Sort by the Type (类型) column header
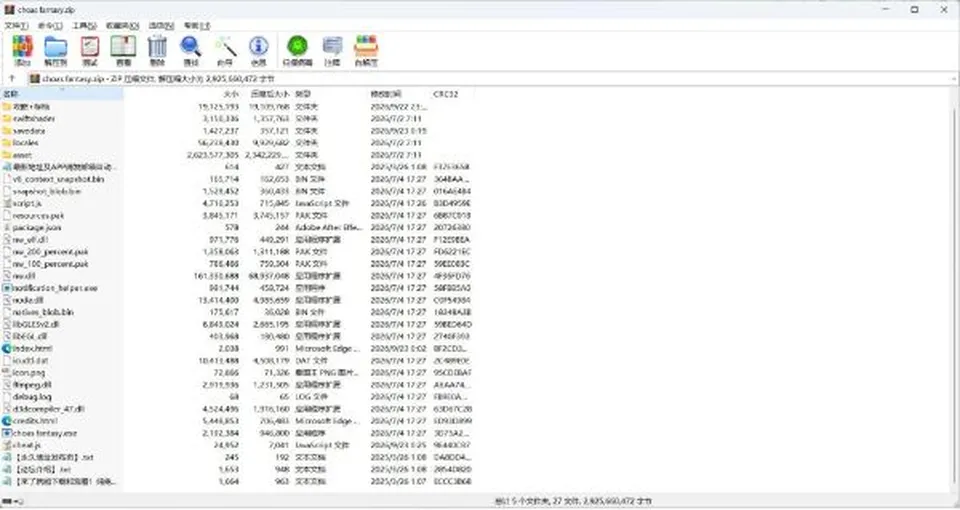The width and height of the screenshot is (960, 510). [303, 94]
